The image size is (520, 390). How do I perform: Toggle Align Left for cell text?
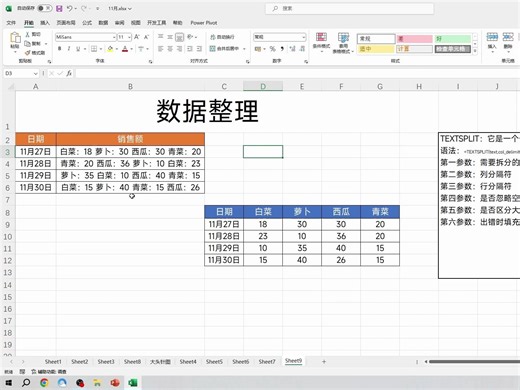(x=161, y=49)
